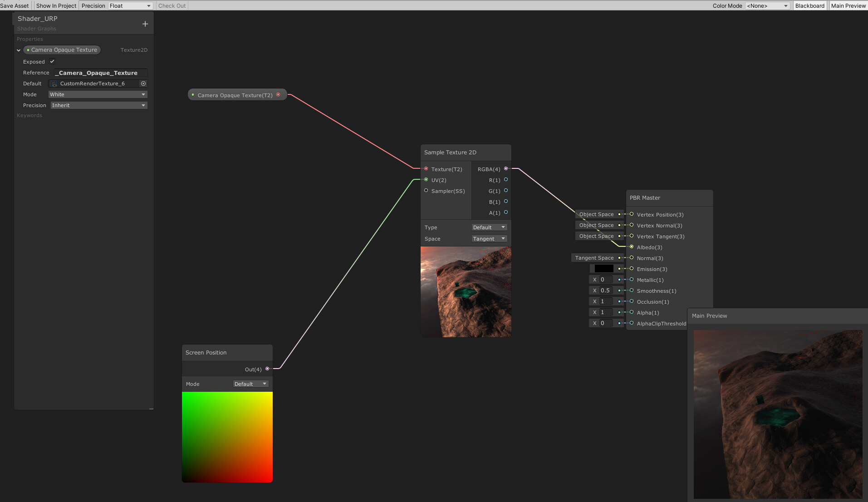This screenshot has height=502, width=868.
Task: Open the Emission color swatch on PBR Master
Action: click(603, 268)
